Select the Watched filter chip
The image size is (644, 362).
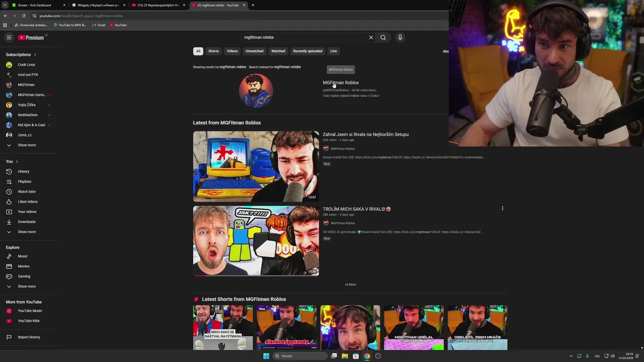278,51
